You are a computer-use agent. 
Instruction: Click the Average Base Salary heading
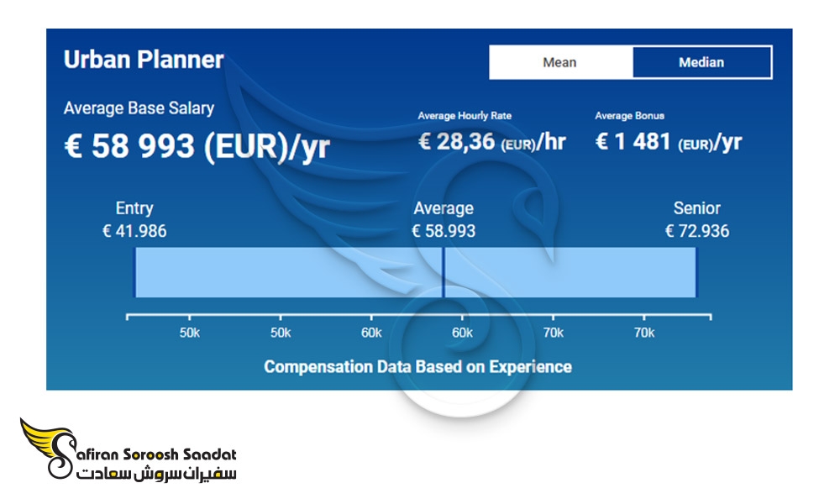(x=139, y=108)
